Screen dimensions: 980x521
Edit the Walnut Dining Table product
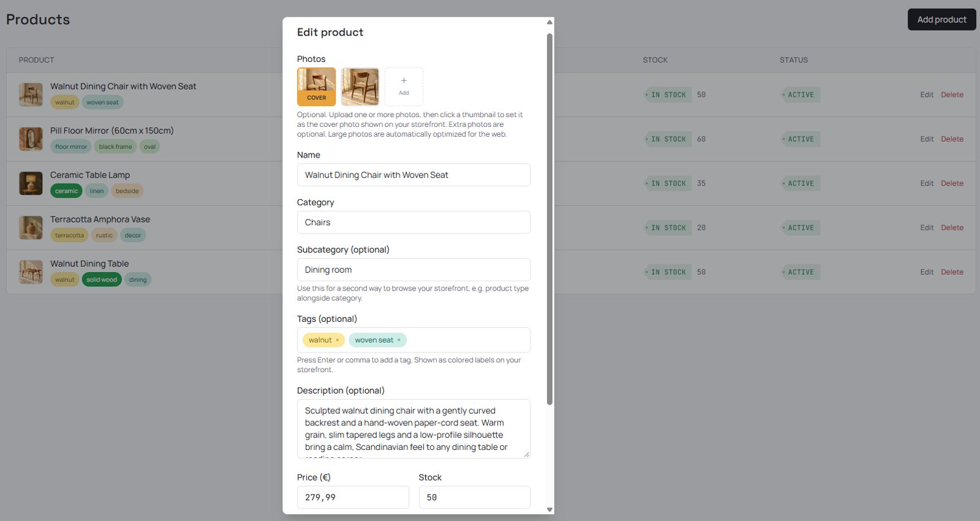(x=927, y=272)
